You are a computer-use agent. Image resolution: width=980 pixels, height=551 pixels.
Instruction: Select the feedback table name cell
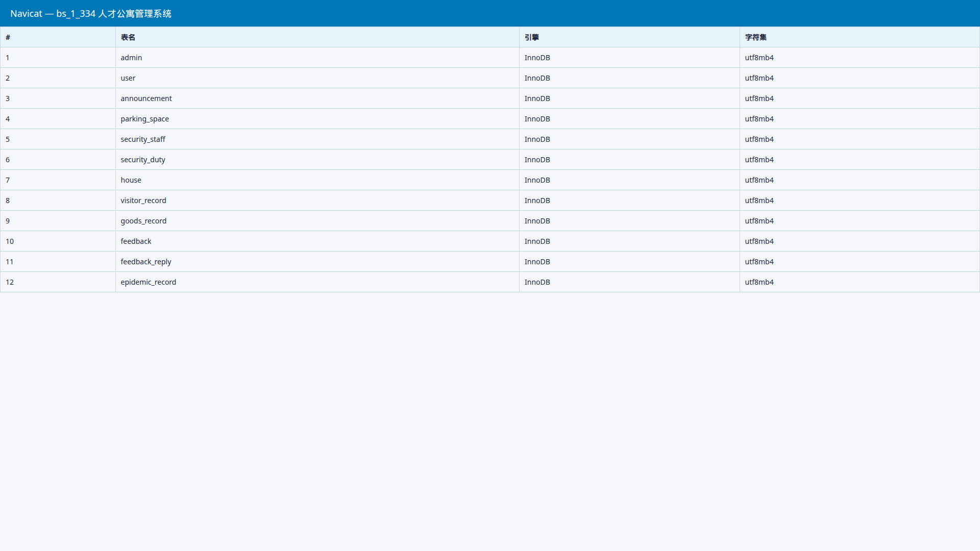[317, 241]
